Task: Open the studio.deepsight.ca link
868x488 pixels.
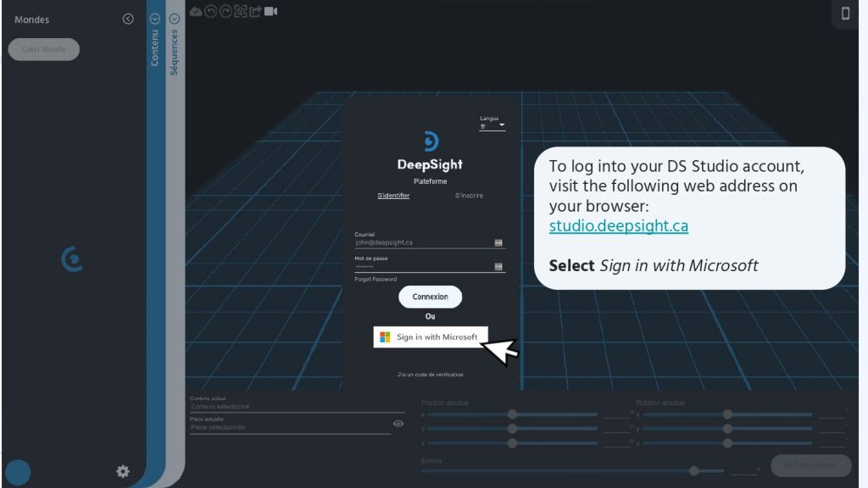Action: (x=618, y=225)
